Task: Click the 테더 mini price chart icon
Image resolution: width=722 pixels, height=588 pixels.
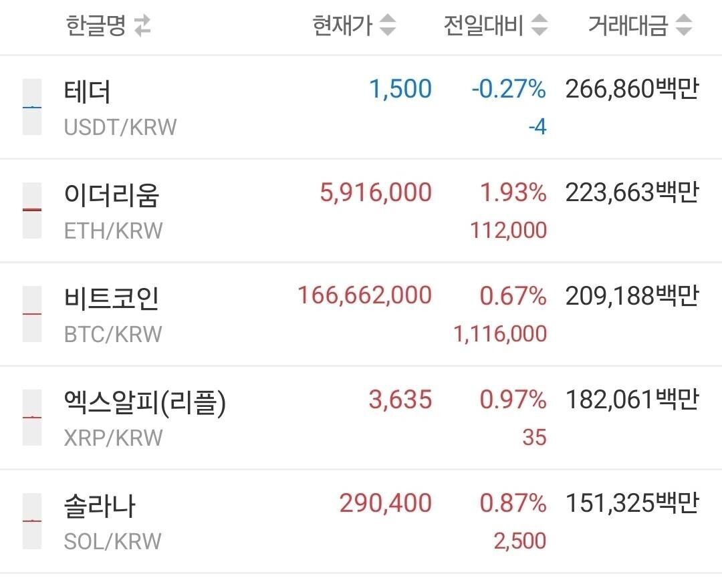Action: point(31,107)
